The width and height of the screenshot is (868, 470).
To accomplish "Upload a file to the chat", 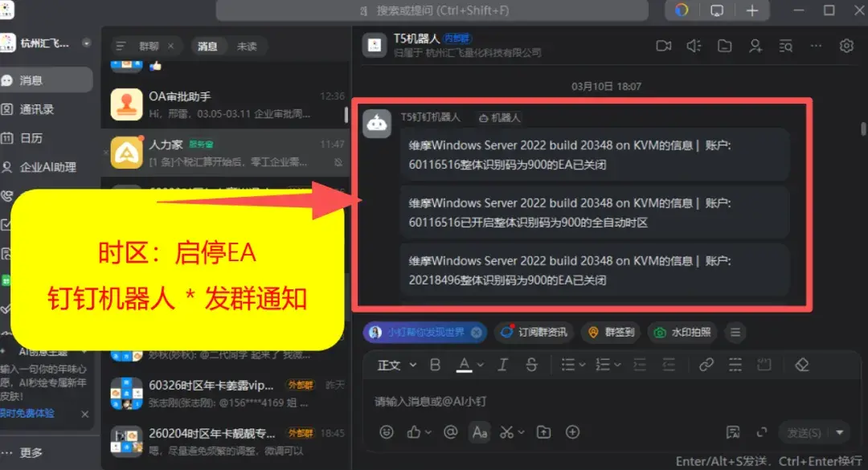I will (x=543, y=431).
